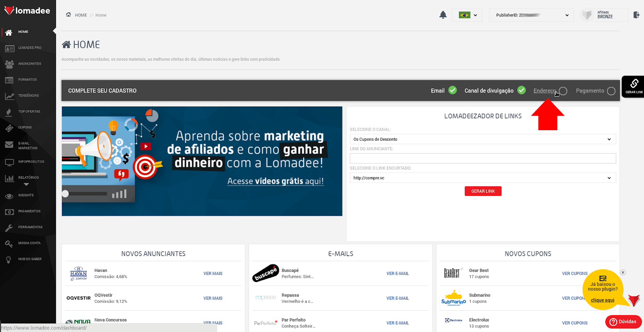Click Ver Cupons for Gear Best
The height and width of the screenshot is (332, 644).
[575, 274]
